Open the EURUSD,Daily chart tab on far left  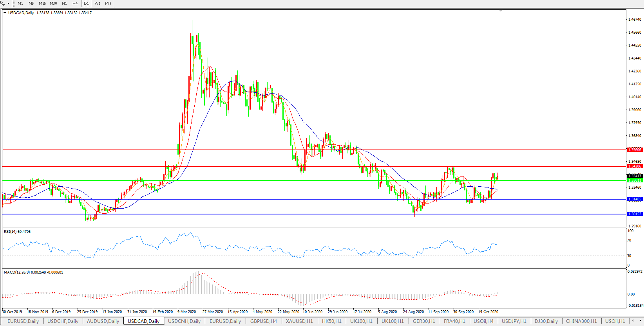23,321
